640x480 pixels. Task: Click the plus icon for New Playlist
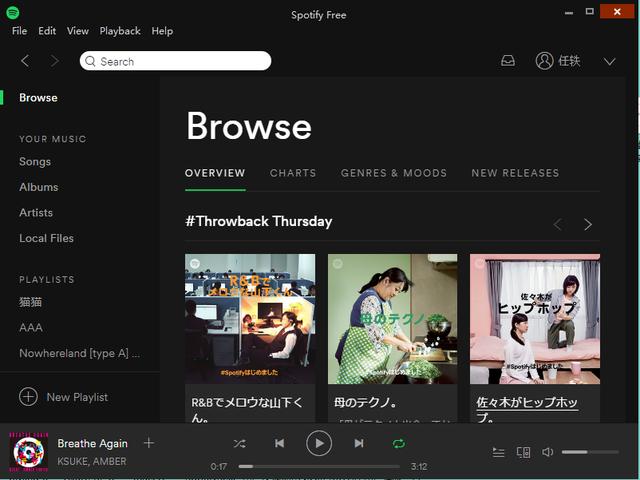click(28, 397)
